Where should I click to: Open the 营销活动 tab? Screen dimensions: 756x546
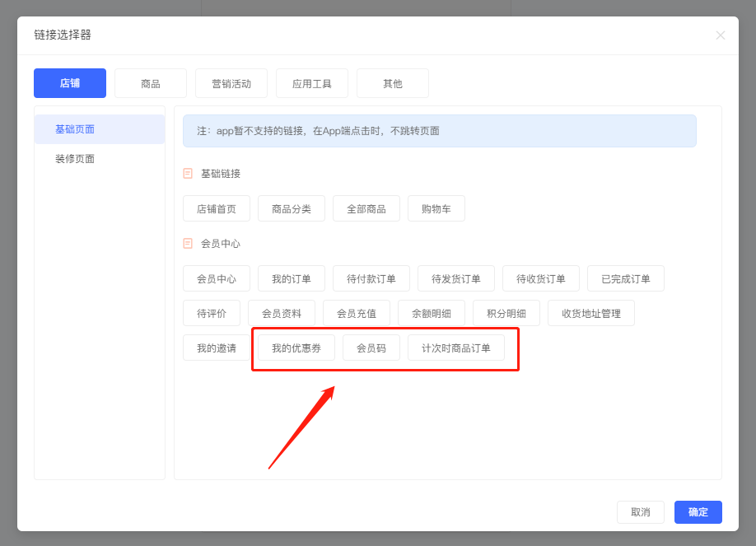231,83
